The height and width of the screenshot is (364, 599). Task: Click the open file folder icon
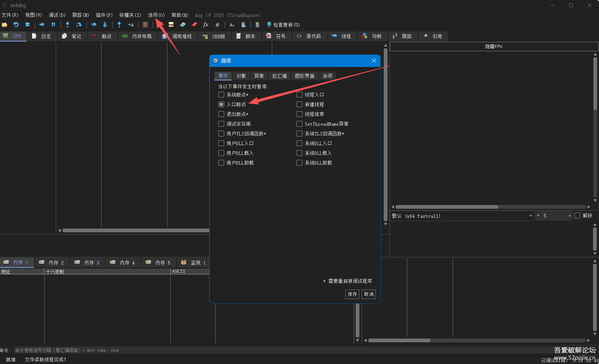point(4,25)
